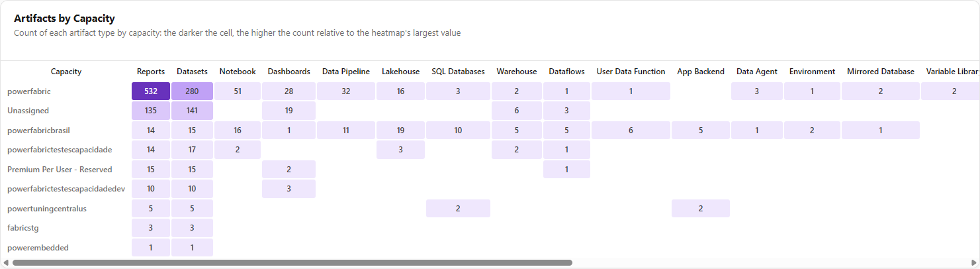The height and width of the screenshot is (269, 980).
Task: Click the 16 Lakehouse cell for powerfabric
Action: tap(401, 91)
